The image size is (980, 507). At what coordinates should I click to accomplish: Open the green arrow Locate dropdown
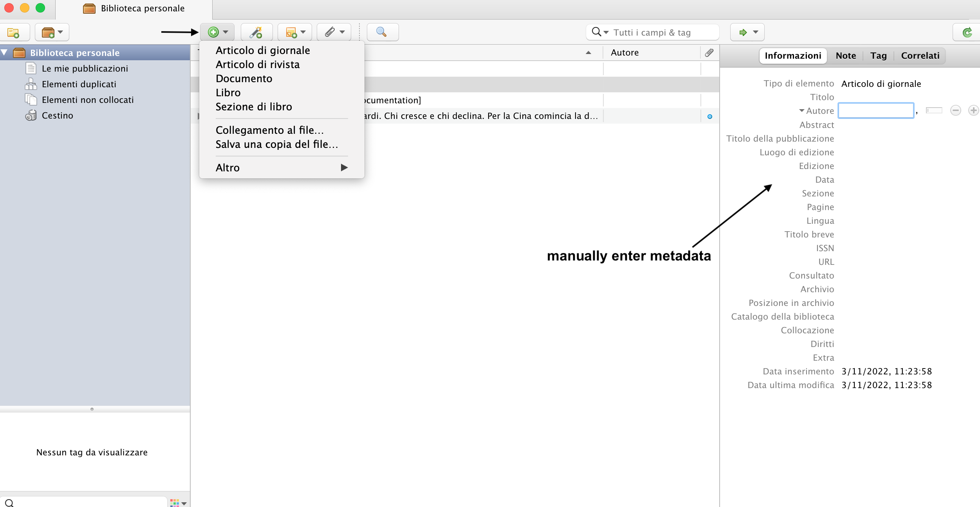pos(747,32)
